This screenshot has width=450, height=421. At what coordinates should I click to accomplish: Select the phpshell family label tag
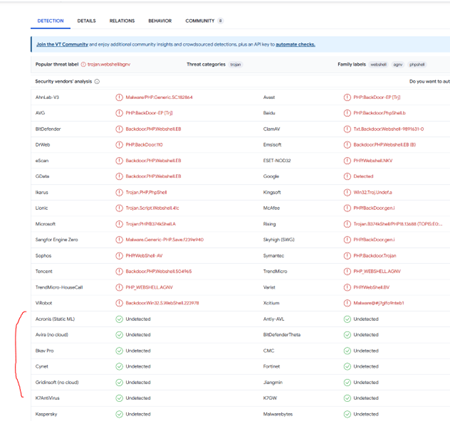pyautogui.click(x=417, y=64)
